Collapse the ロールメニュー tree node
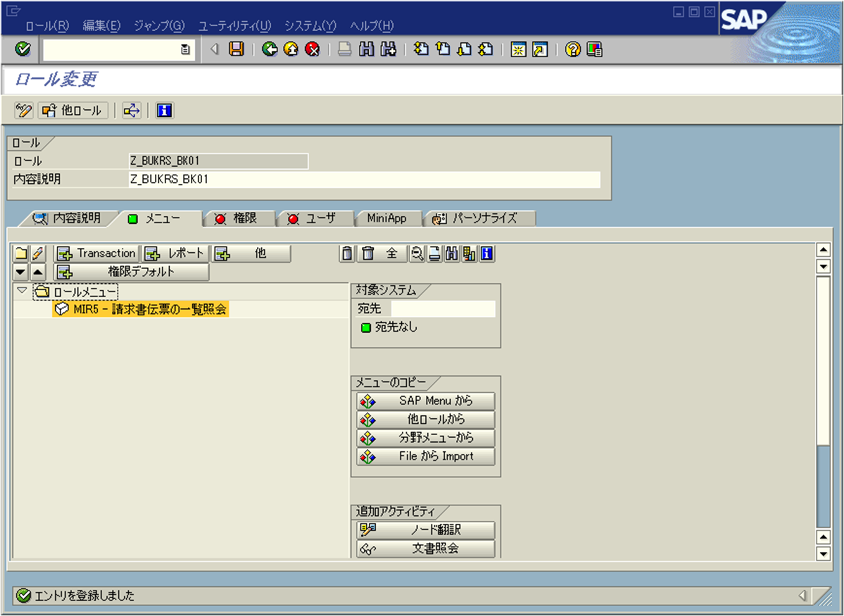 click(21, 290)
